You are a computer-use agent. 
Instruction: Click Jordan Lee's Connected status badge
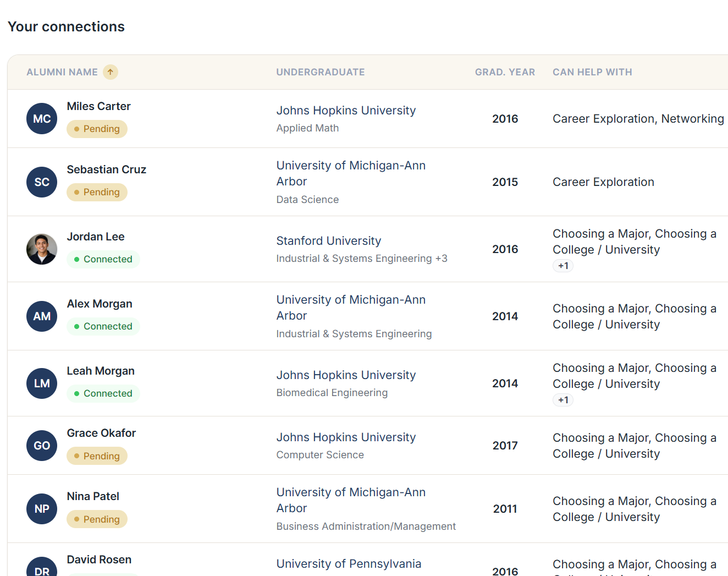point(103,259)
